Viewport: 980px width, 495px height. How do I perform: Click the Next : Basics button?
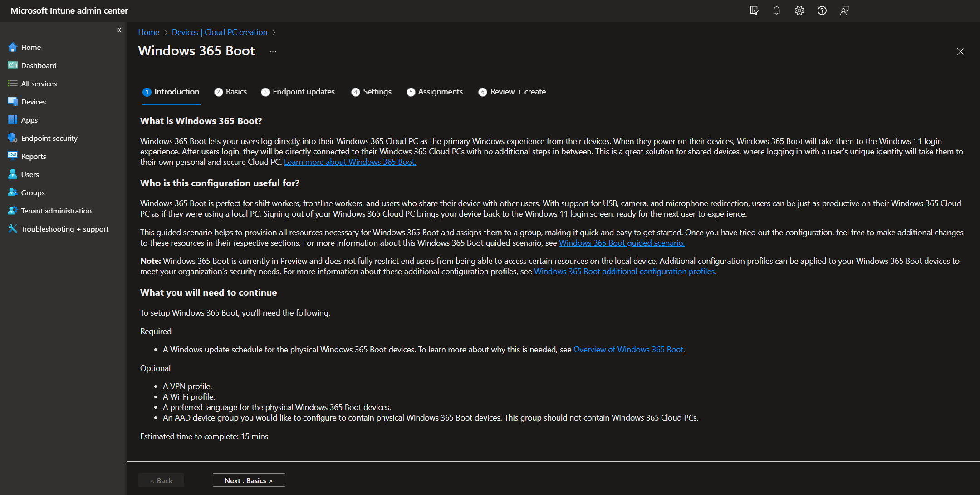[249, 480]
